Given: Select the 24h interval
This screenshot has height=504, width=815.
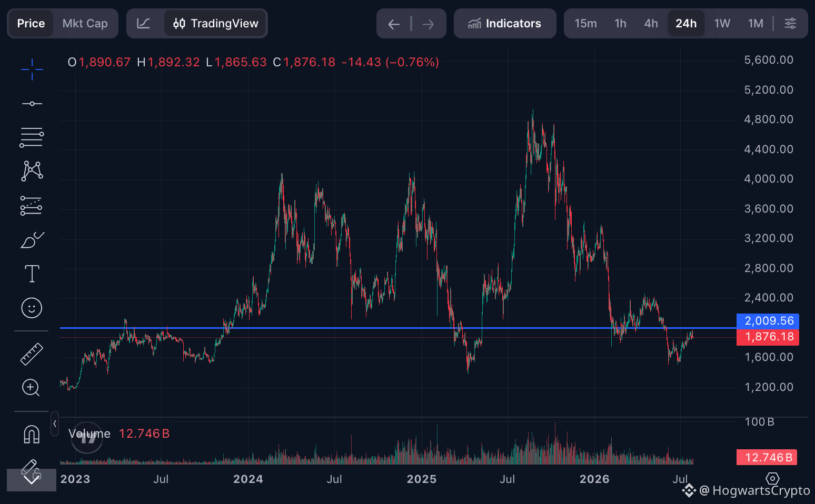Looking at the screenshot, I should pyautogui.click(x=686, y=23).
